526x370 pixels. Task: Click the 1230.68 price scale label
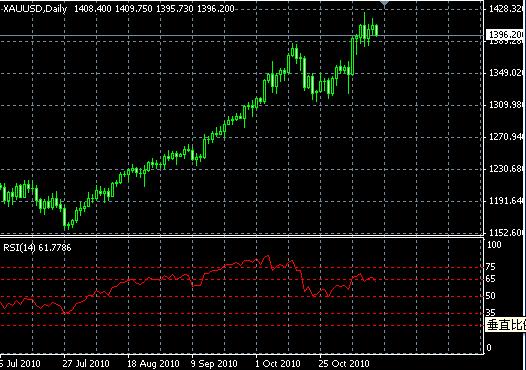pos(506,168)
